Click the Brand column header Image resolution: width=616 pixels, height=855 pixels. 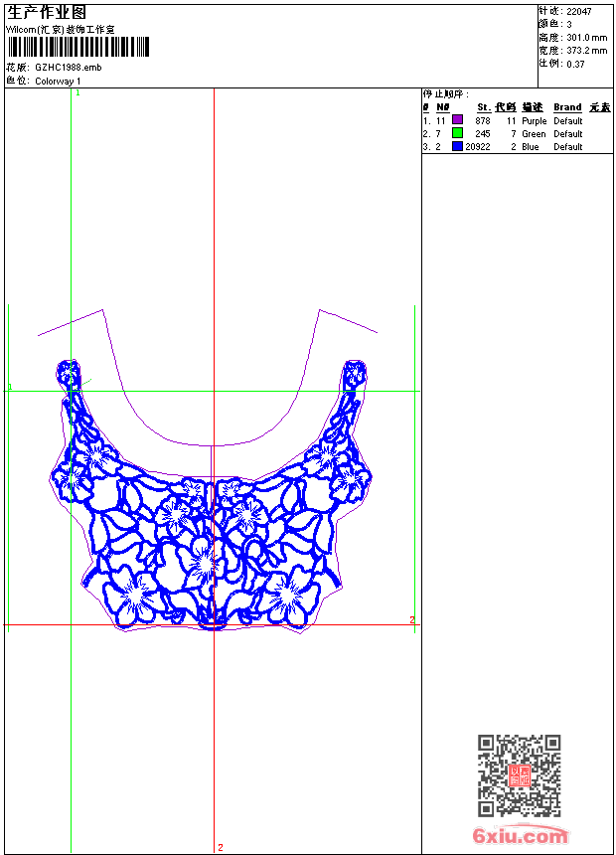[567, 107]
